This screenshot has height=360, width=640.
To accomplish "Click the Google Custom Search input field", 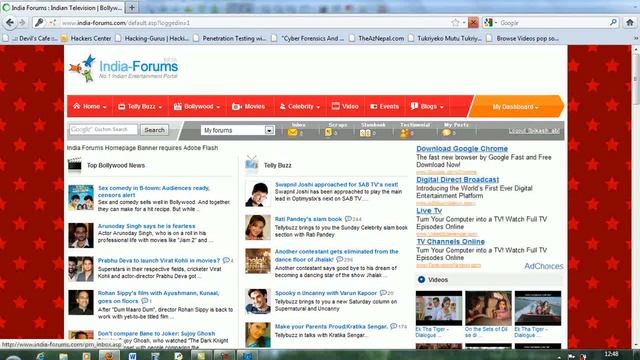I will coord(103,129).
